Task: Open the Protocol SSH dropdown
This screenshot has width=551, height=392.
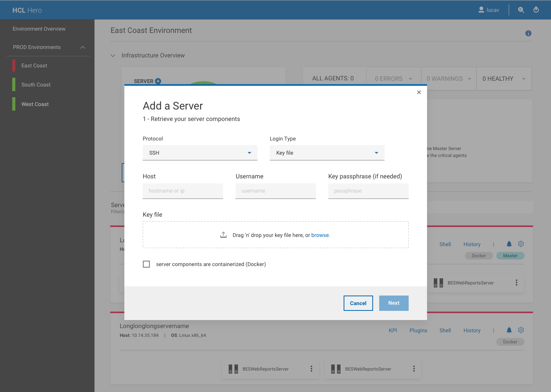Action: tap(200, 153)
